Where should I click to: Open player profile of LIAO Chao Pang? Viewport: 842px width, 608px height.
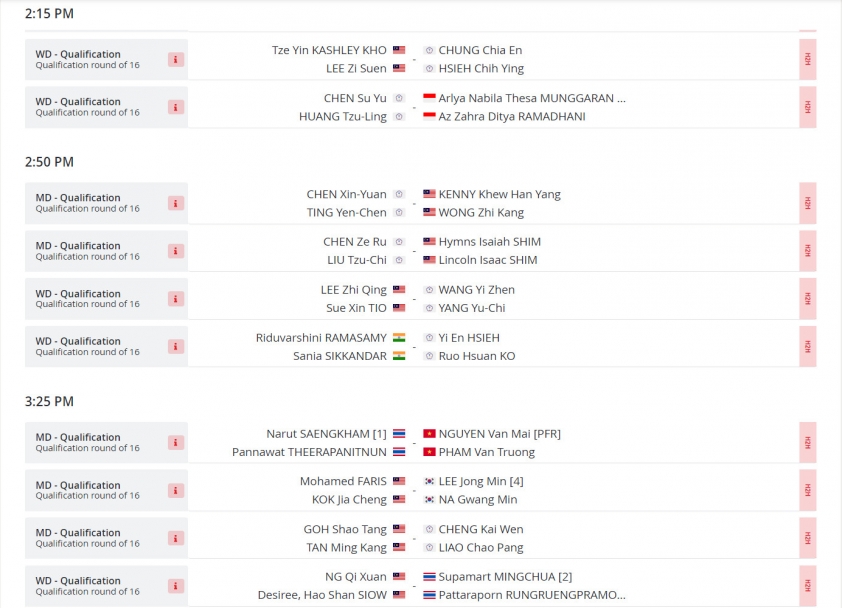click(481, 548)
